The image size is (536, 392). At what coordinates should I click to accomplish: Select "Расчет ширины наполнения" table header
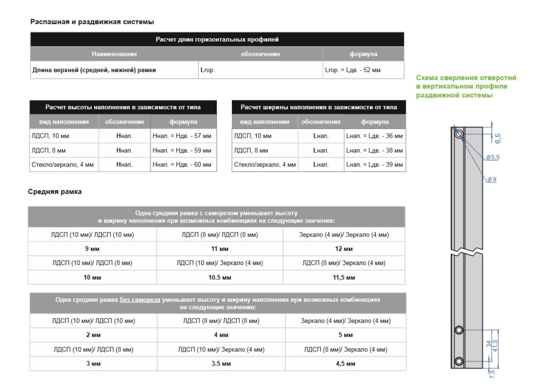[x=319, y=107]
